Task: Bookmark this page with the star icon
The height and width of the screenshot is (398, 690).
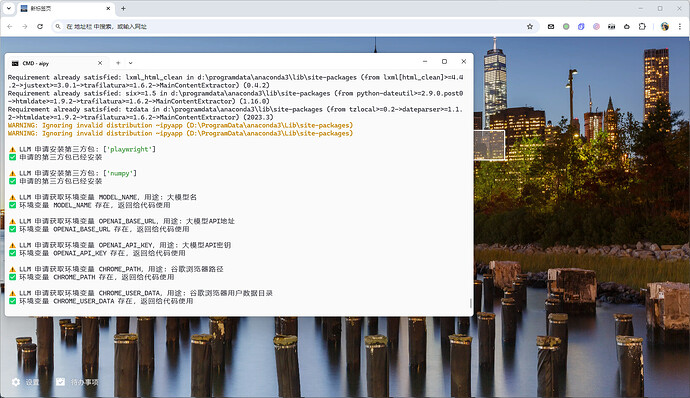Action: pos(530,26)
